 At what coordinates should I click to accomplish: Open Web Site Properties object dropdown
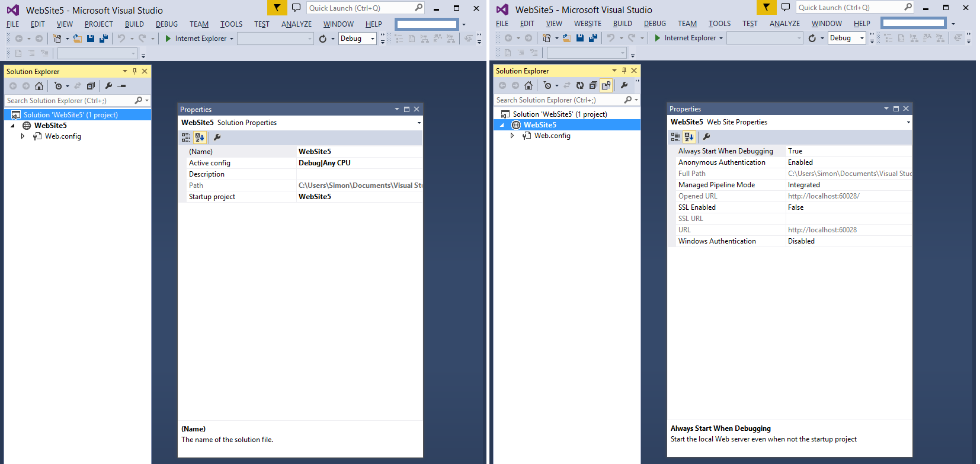tap(908, 122)
